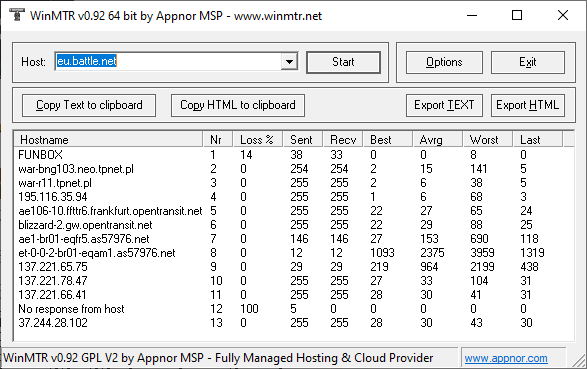
Task: Click worst value 141 in hop 2
Action: click(x=479, y=169)
